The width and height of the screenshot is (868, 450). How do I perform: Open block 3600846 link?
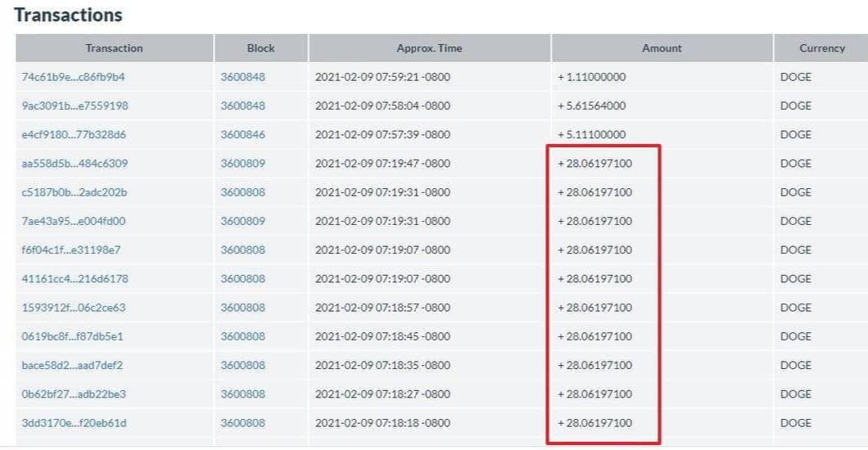[x=243, y=134]
